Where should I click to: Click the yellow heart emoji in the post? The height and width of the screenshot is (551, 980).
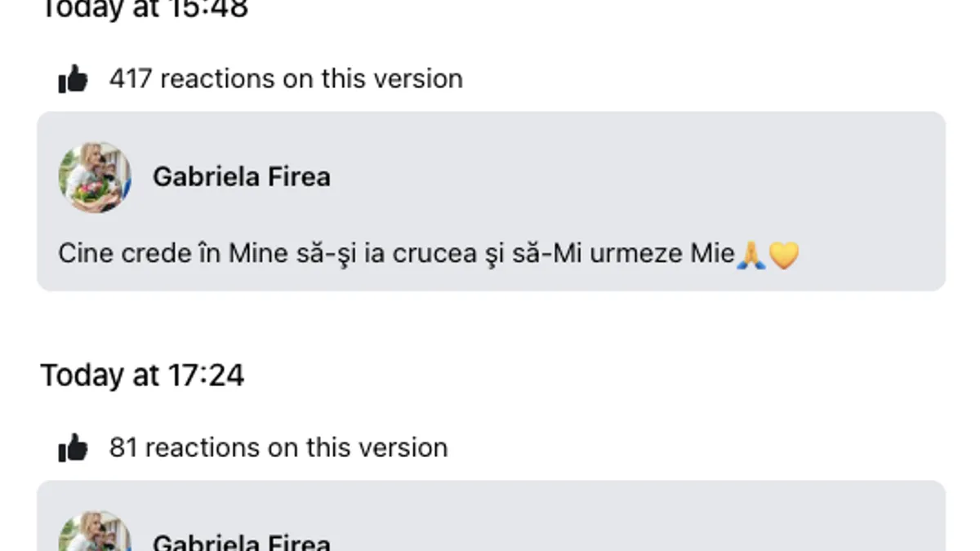pyautogui.click(x=783, y=256)
